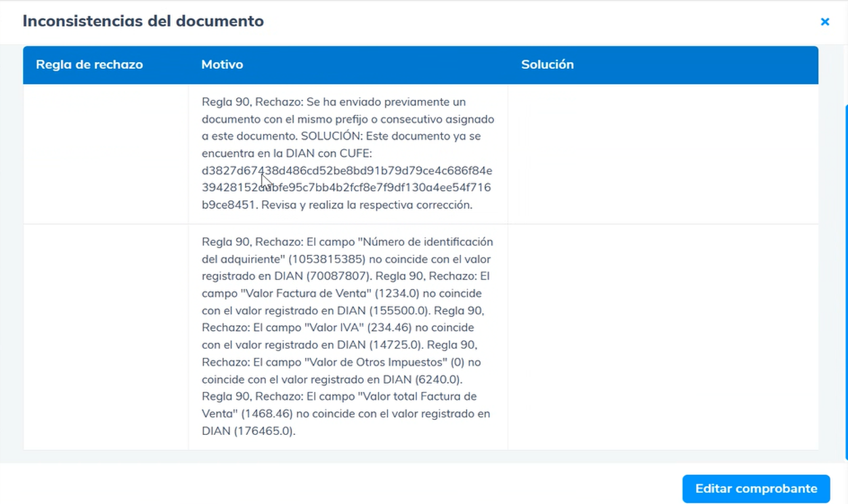Click empty Regla de rechazo cell, second row
This screenshot has height=504, width=848.
105,337
